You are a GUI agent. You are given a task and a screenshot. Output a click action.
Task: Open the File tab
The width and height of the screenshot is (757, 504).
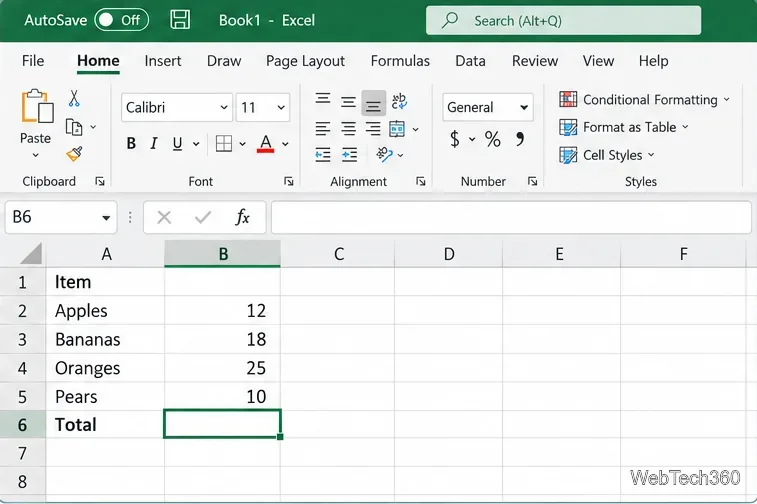(33, 61)
